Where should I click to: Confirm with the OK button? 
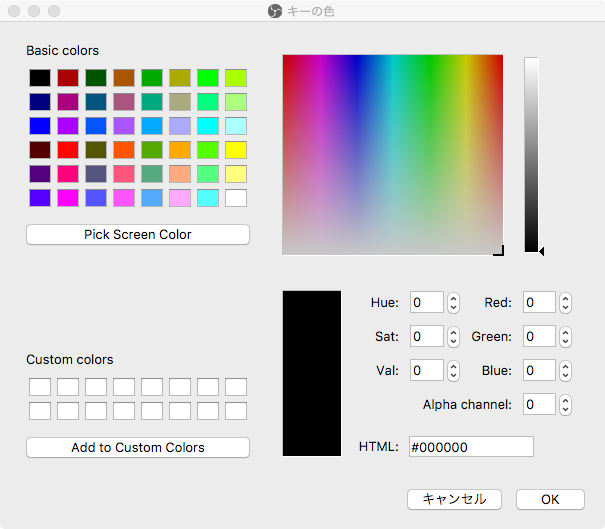pyautogui.click(x=550, y=500)
